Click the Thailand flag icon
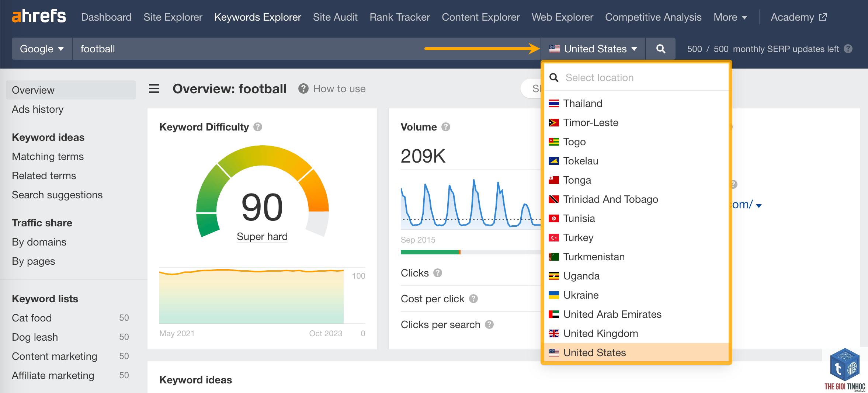The width and height of the screenshot is (868, 393). point(553,103)
